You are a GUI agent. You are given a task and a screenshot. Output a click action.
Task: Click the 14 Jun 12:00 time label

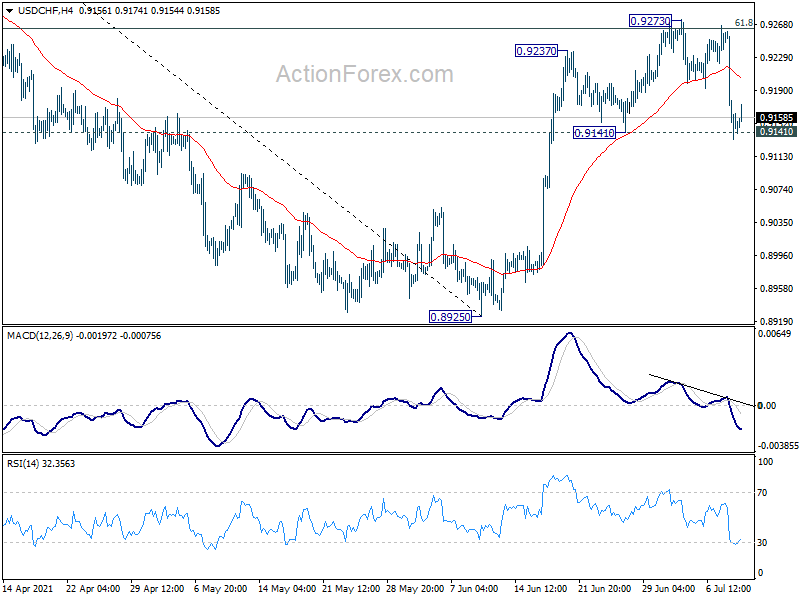(540, 588)
